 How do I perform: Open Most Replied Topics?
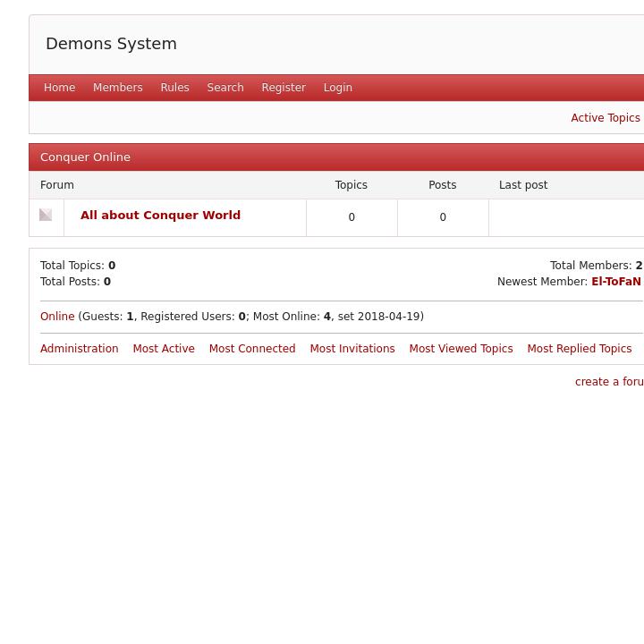579,349
